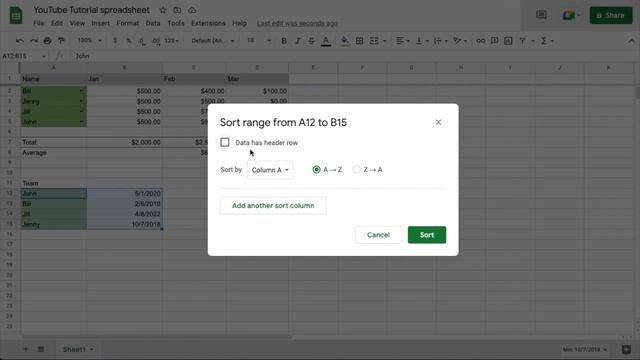Image resolution: width=640 pixels, height=360 pixels.
Task: Open the Format menu
Action: click(128, 23)
